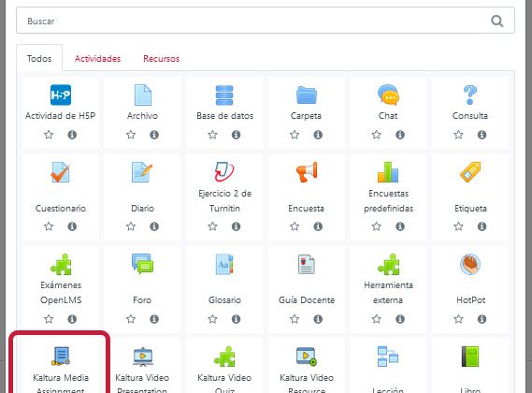Mark Cuestionario with the star

(49, 226)
